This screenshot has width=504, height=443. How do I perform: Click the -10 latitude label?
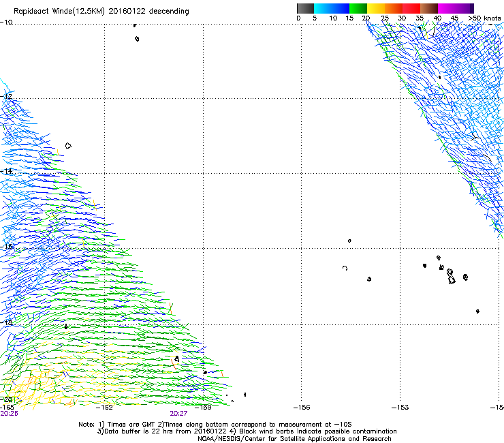(x=6, y=22)
